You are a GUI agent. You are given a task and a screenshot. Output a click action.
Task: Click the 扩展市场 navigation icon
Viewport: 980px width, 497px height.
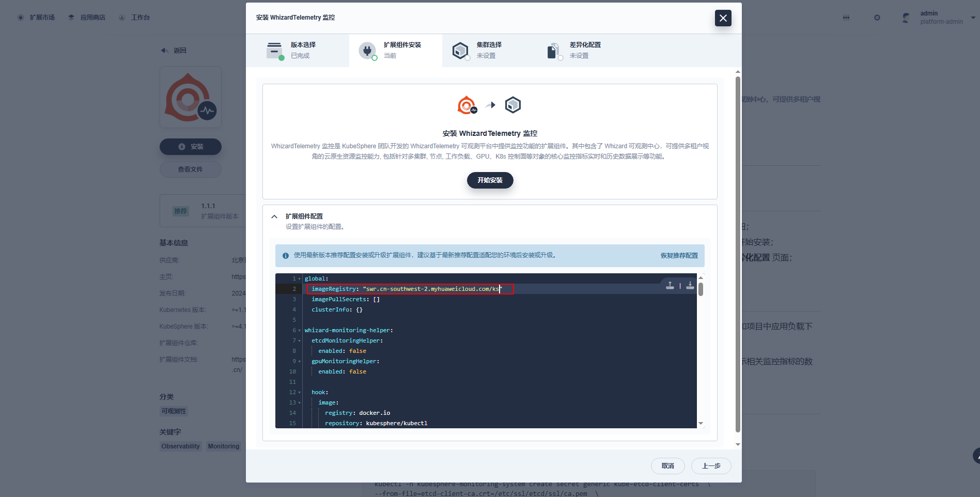(x=21, y=18)
